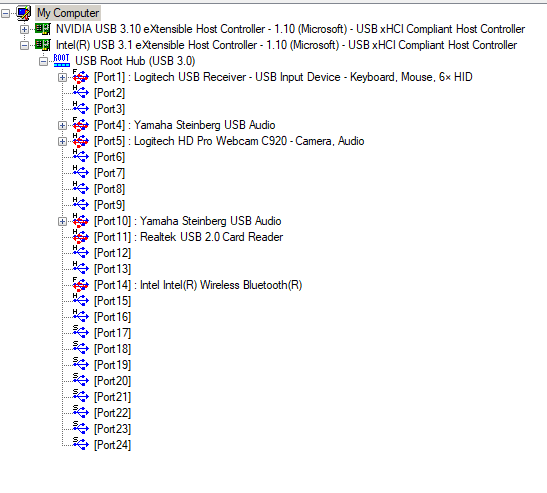Screen dimensions: 547x493
Task: Click the USB Root Hub ROOT icon
Action: [62, 61]
